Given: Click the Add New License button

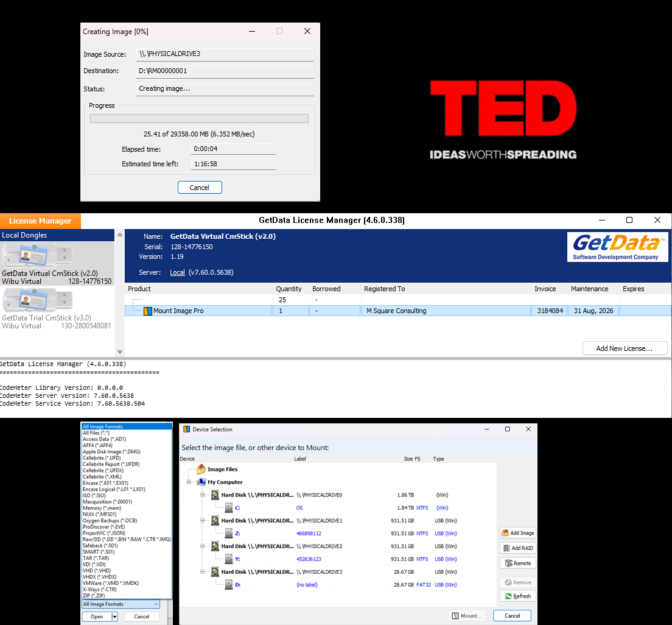Looking at the screenshot, I should pos(624,348).
